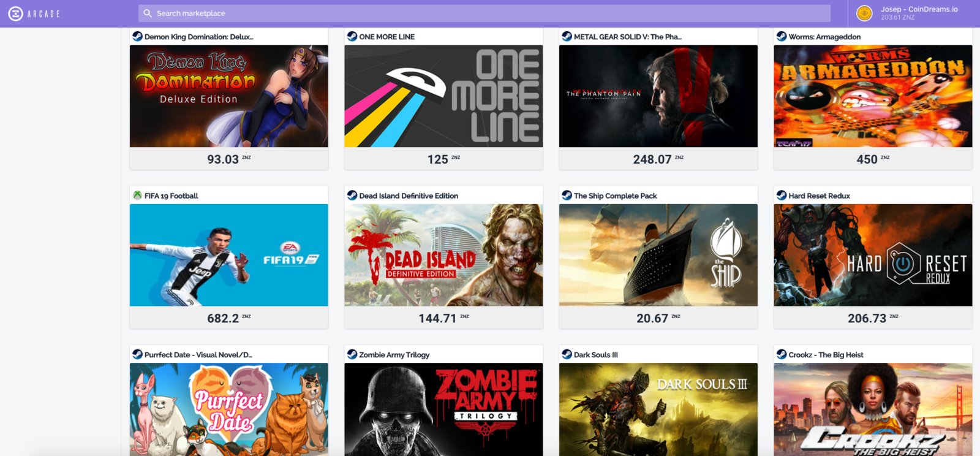Open Metal Gear Solid V cover image
The image size is (980, 456).
[658, 96]
